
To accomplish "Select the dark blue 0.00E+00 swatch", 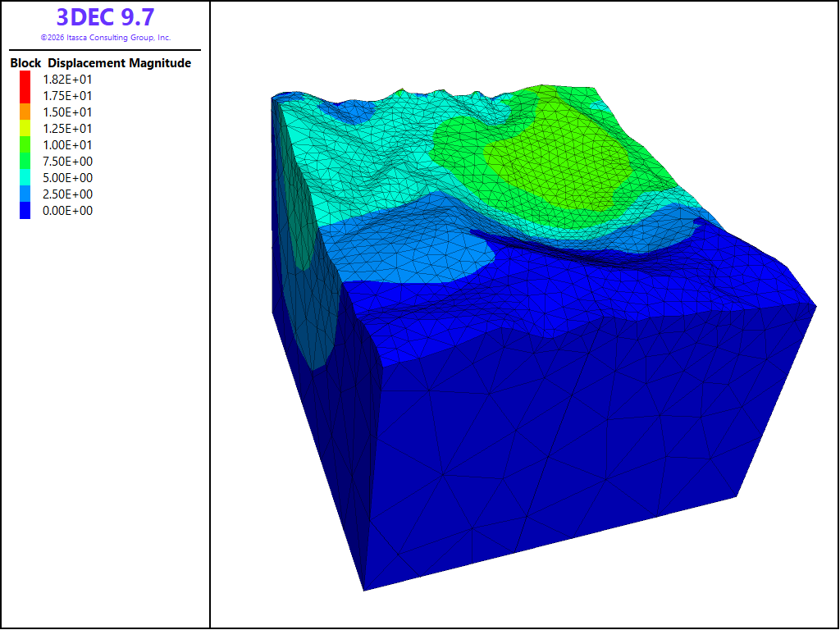I will tap(25, 211).
